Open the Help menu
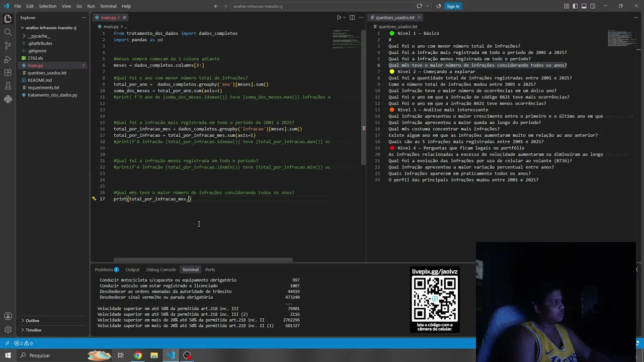Image resolution: width=644 pixels, height=362 pixels. point(126,6)
